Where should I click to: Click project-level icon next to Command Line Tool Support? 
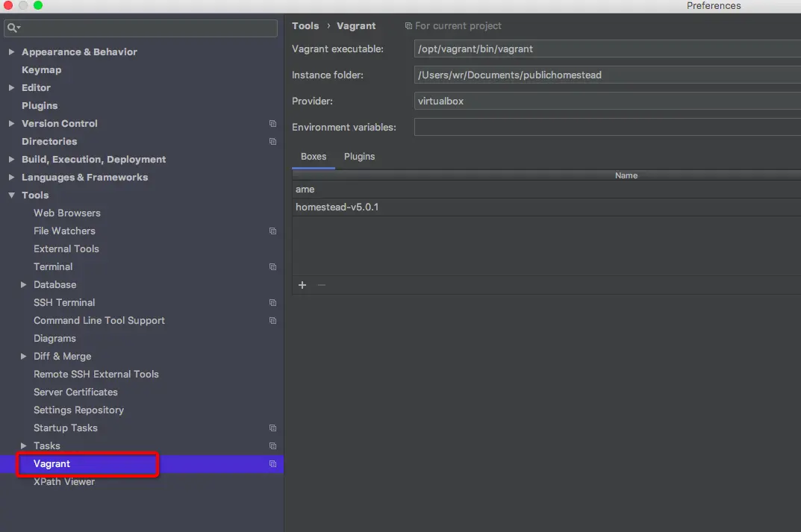point(272,320)
